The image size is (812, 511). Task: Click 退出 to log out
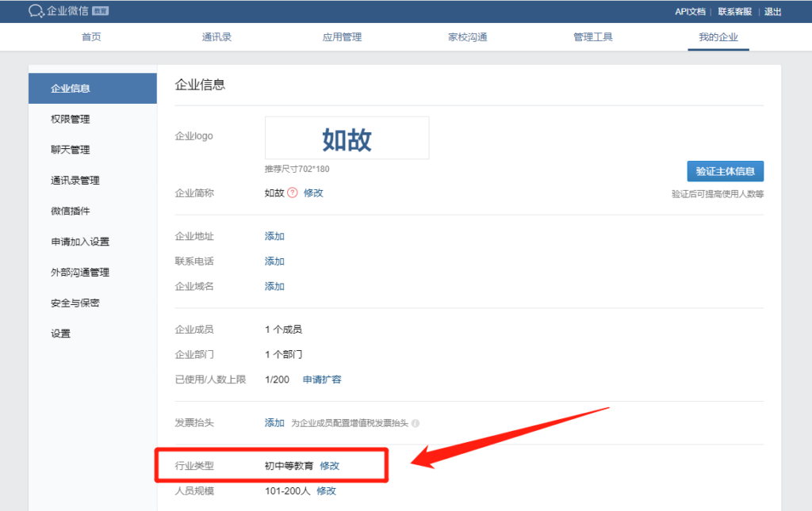772,11
